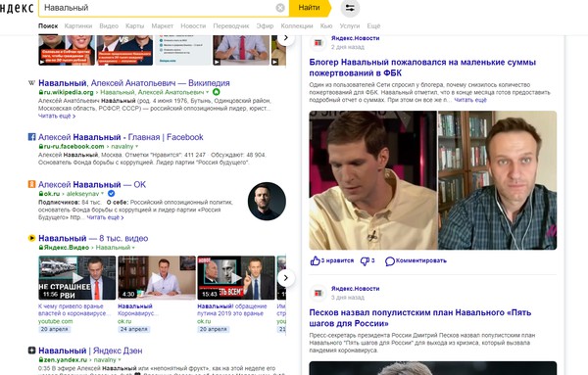This screenshot has width=588, height=375.
Task: Open the round profile photo beside the OK result
Action: pos(267,201)
